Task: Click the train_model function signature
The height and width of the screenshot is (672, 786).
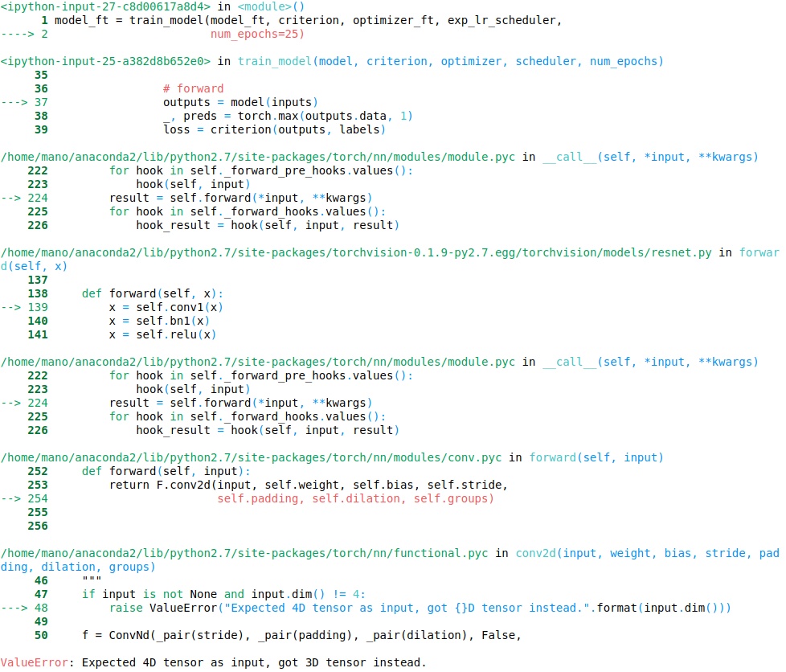Action: [450, 61]
